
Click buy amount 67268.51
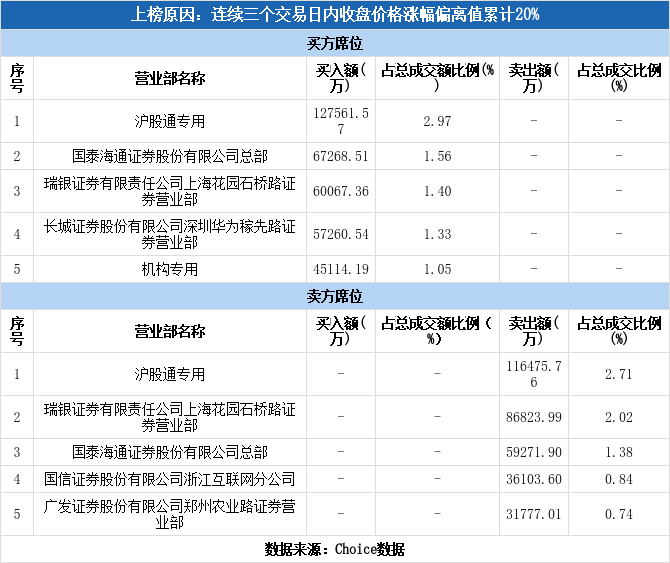[x=341, y=156]
